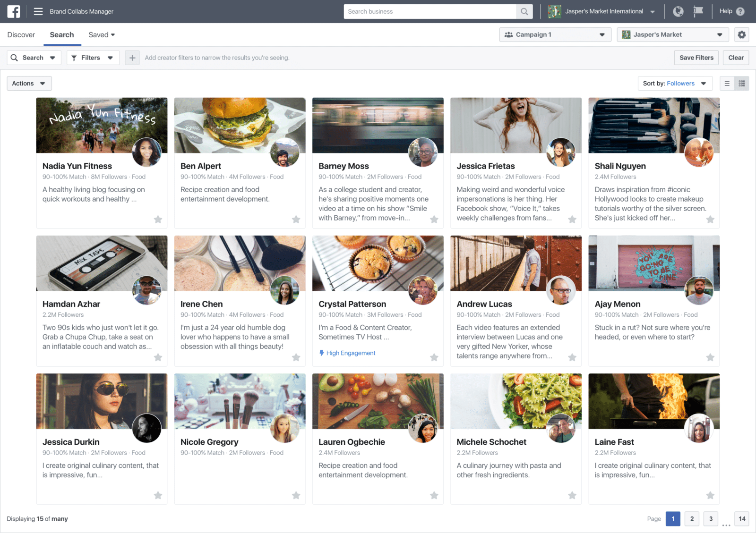The width and height of the screenshot is (756, 533).
Task: Favorite Crystal Patterson using her star
Action: [434, 357]
